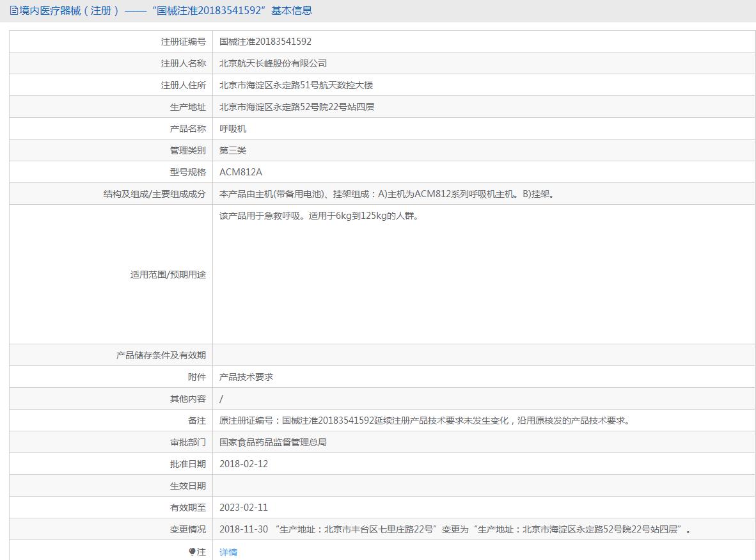The width and height of the screenshot is (756, 560).
Task: Select the slash value beside 其他内容
Action: tap(221, 399)
